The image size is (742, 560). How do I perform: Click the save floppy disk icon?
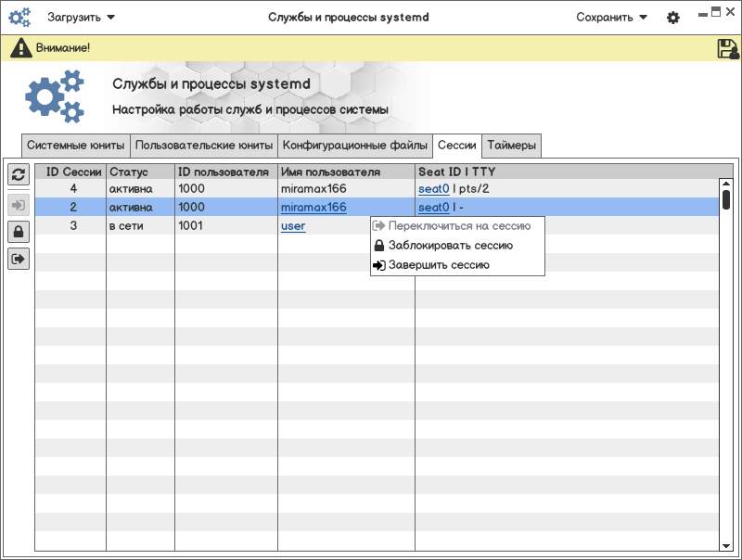point(727,49)
